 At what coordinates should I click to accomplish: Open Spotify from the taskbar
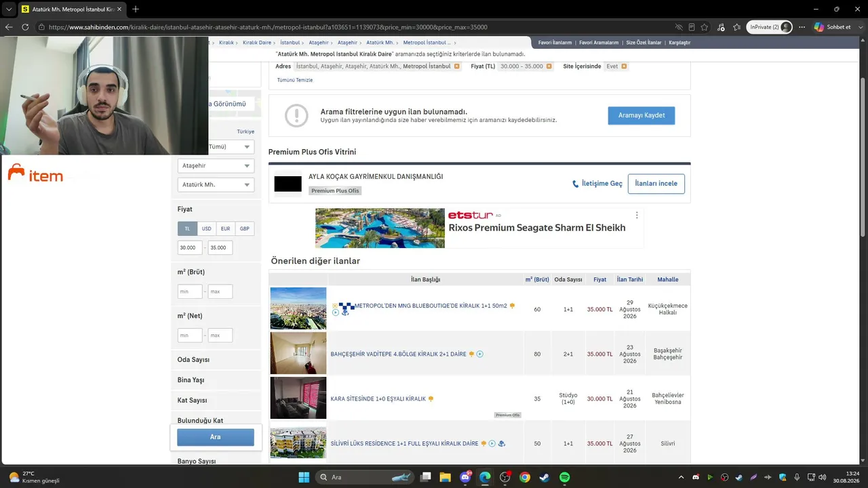(x=564, y=477)
